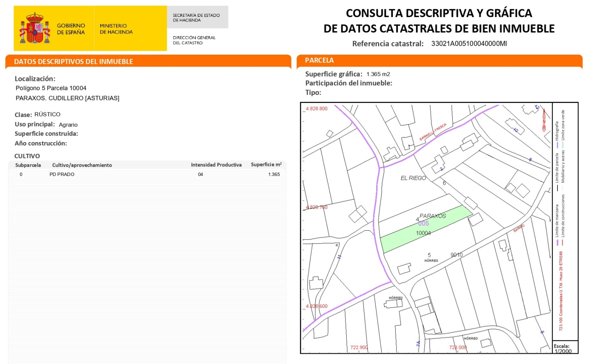Screen dimensions: 589x364
Task: Click 'Hidrografía' legend entry
Action: click(557, 134)
